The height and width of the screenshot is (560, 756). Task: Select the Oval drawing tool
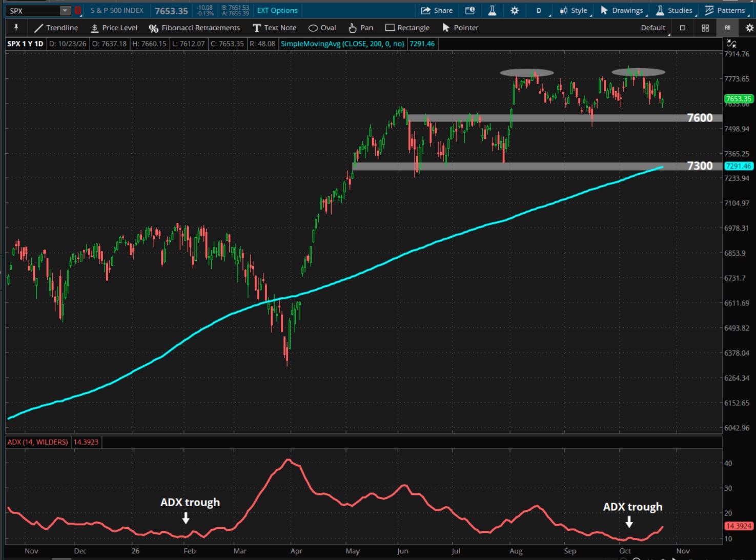point(322,28)
